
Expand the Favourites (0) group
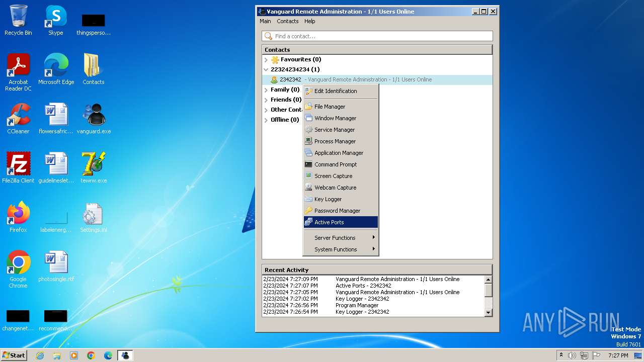pos(266,59)
